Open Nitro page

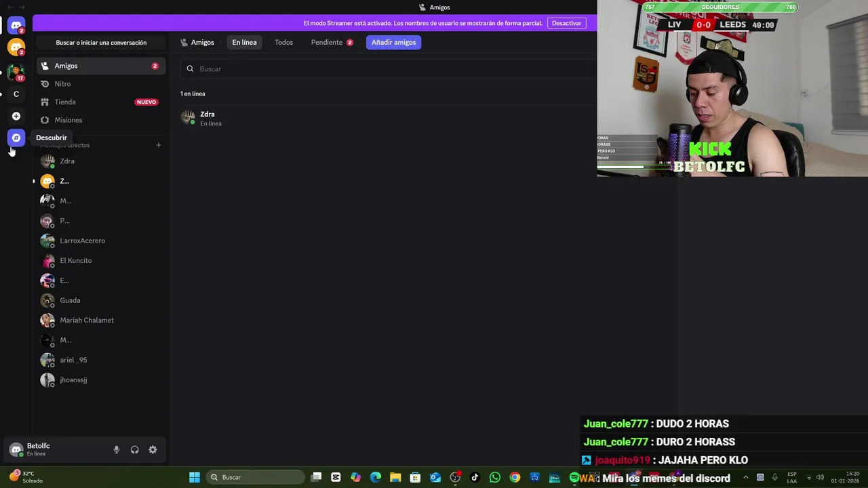click(x=100, y=84)
